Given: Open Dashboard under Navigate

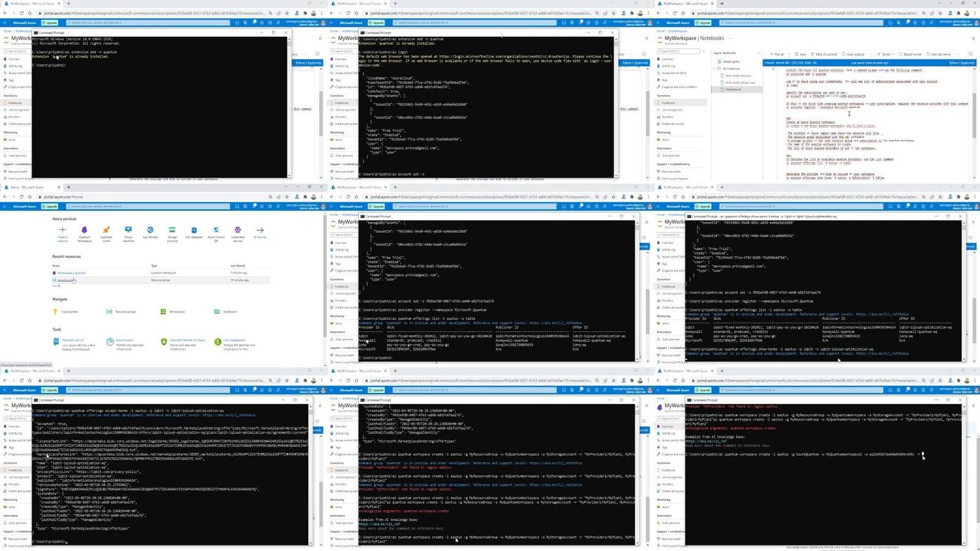Looking at the screenshot, I should 226,311.
